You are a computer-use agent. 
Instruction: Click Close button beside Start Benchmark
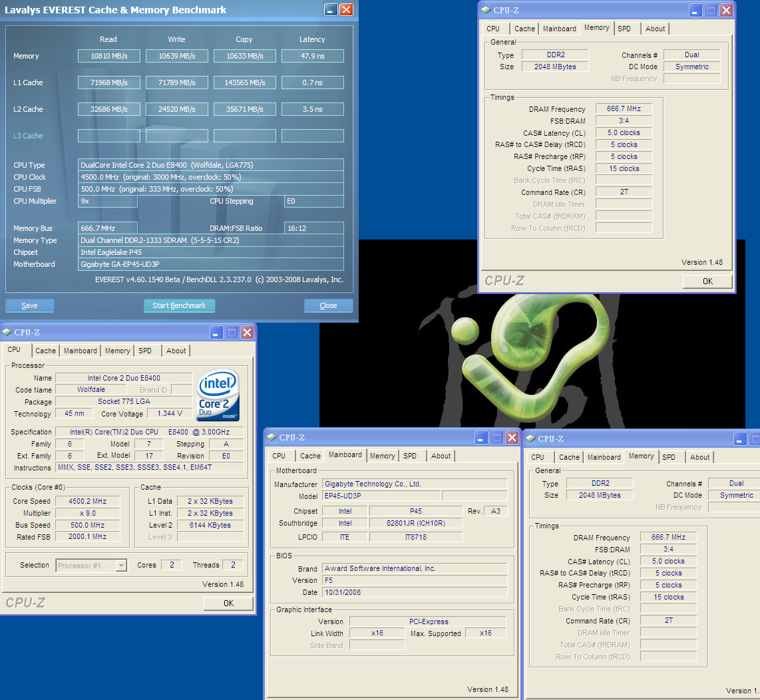click(328, 305)
